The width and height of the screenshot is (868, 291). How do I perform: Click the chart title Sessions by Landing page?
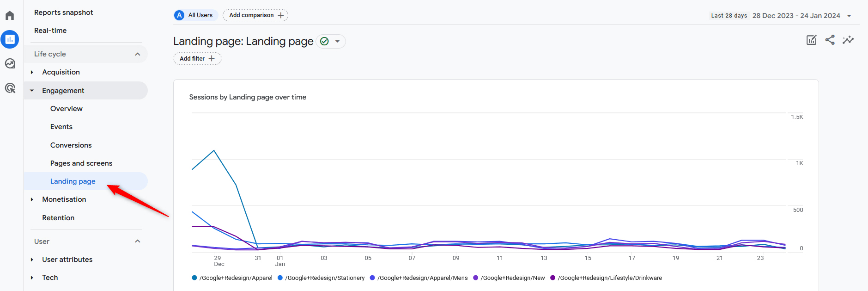pos(248,97)
